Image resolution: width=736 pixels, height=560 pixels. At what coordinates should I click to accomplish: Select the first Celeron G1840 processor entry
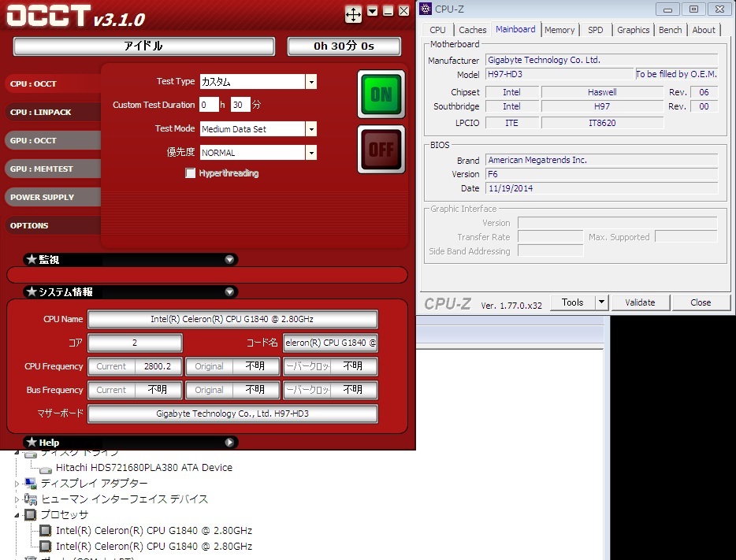click(154, 530)
